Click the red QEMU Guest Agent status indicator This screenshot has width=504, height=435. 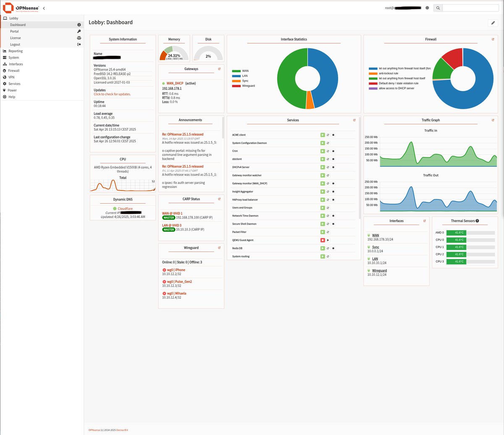pyautogui.click(x=323, y=240)
